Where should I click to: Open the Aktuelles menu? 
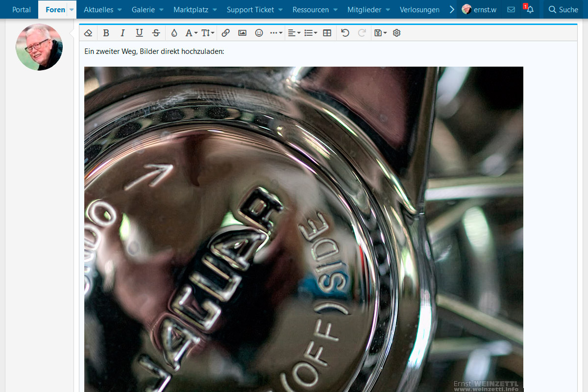click(x=102, y=9)
